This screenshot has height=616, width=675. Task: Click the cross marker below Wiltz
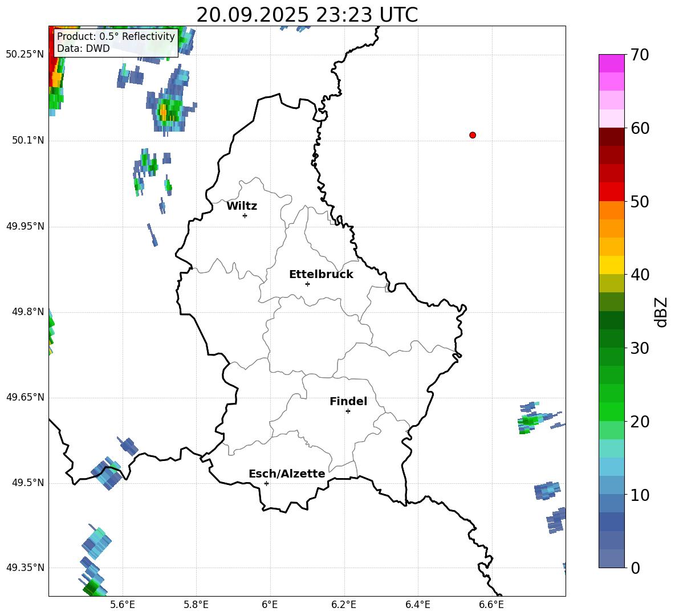click(245, 215)
